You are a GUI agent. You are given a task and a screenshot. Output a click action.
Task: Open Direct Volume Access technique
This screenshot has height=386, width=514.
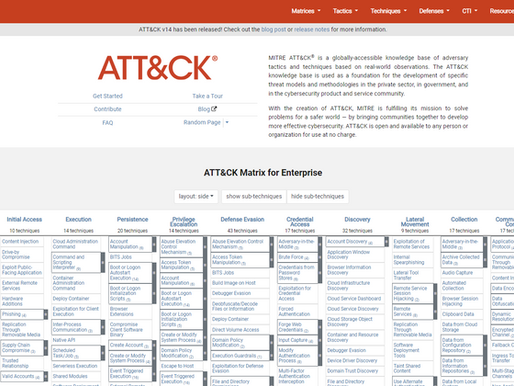[x=235, y=329]
